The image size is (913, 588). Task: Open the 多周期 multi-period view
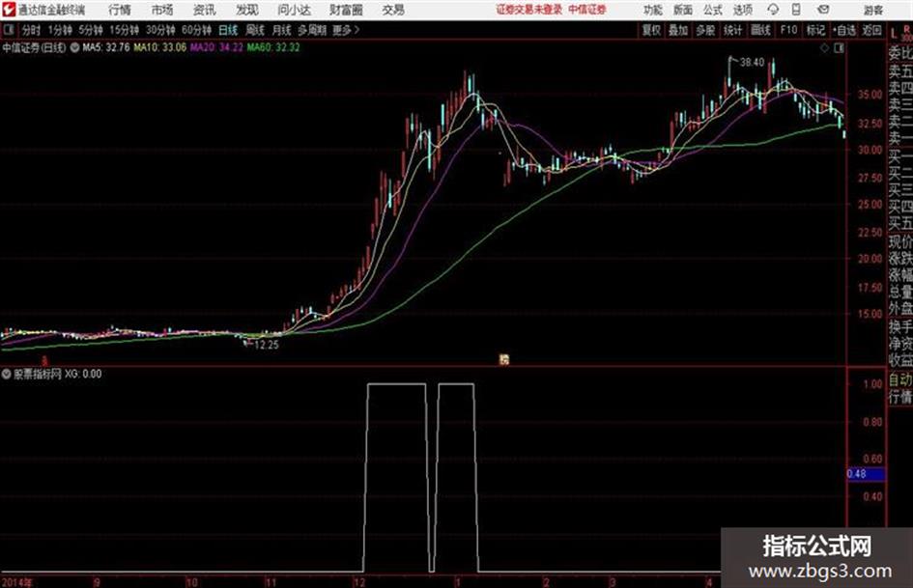pyautogui.click(x=312, y=30)
